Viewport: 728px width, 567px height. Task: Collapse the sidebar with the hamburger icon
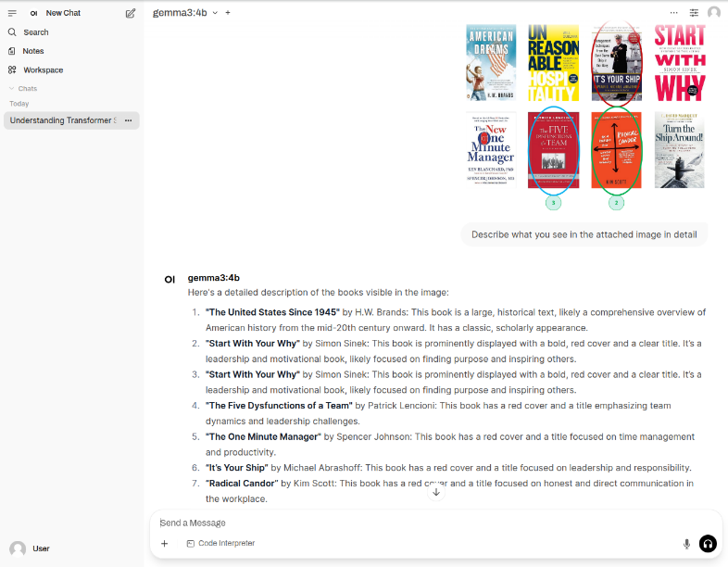pyautogui.click(x=12, y=13)
